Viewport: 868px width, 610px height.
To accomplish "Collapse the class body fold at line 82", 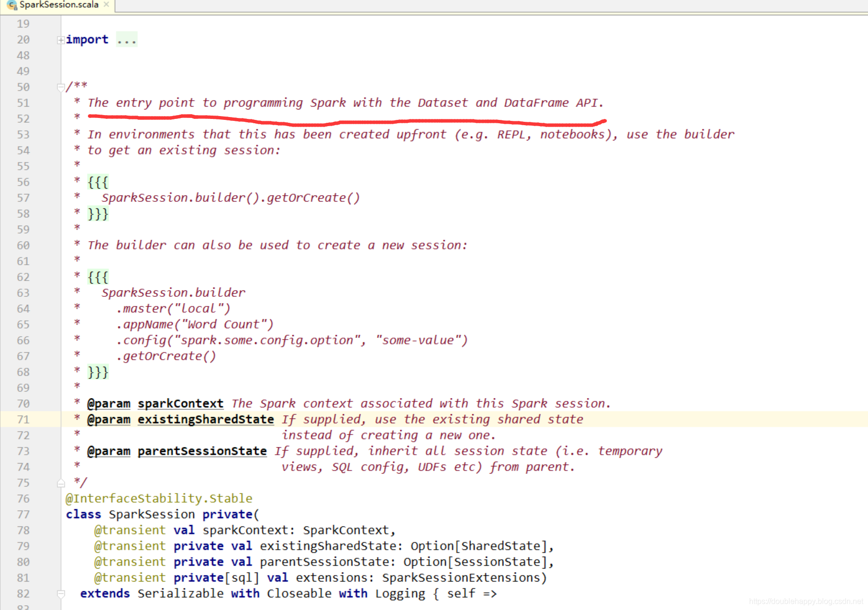I will pos(61,594).
